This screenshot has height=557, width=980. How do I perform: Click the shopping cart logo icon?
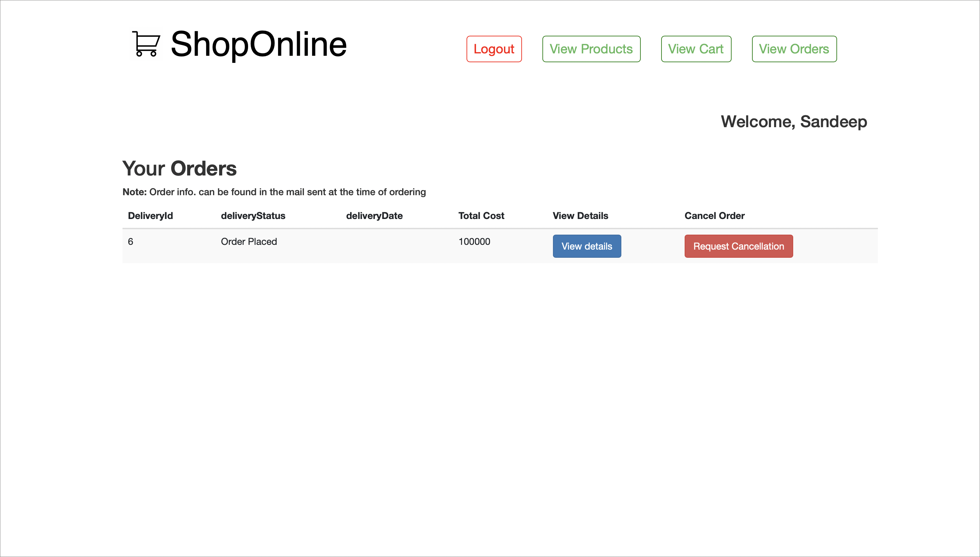point(146,44)
